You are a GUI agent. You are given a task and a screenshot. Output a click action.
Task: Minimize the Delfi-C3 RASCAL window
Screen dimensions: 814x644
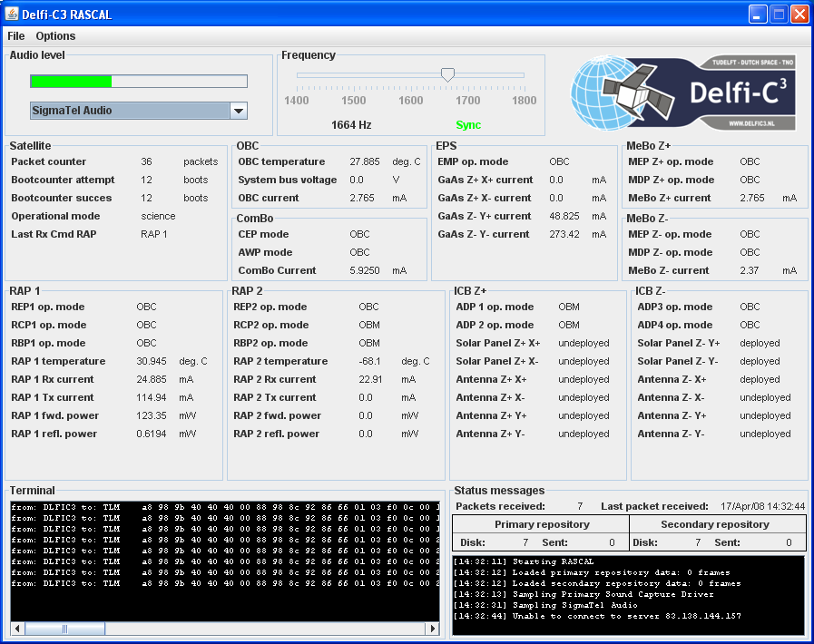point(759,14)
